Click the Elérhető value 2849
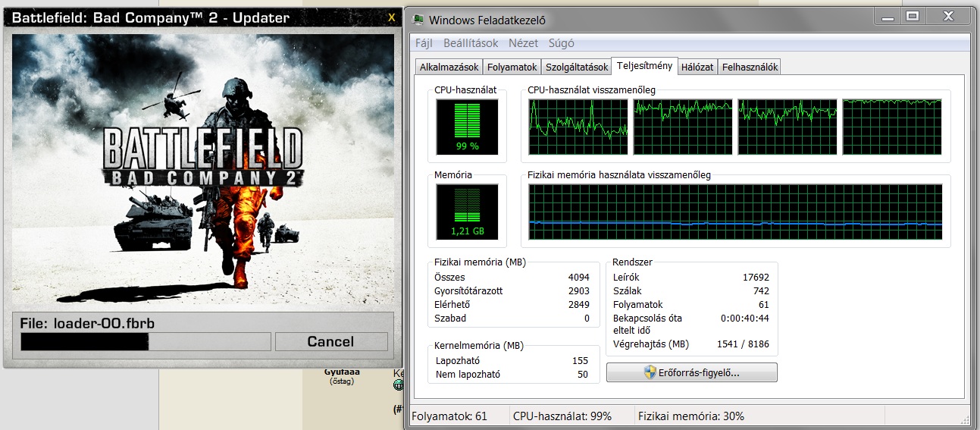The image size is (980, 430). pyautogui.click(x=578, y=305)
